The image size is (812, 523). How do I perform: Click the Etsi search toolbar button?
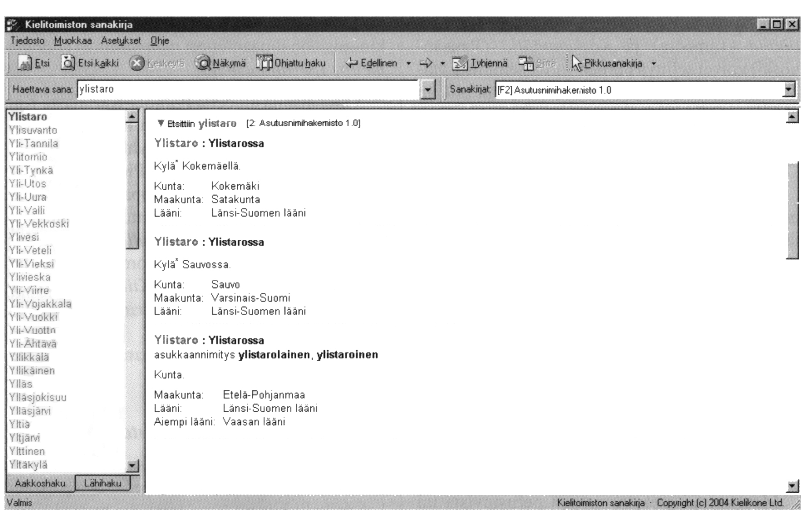33,63
